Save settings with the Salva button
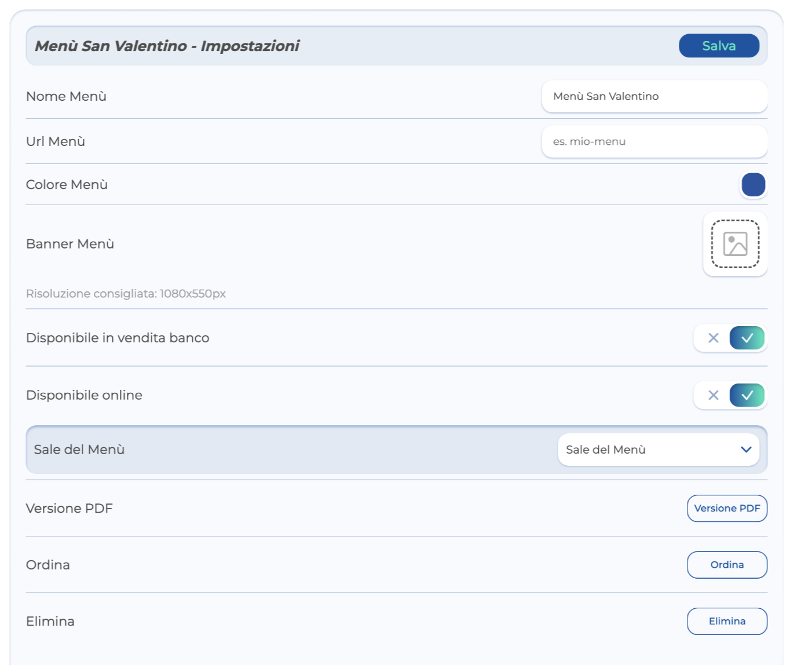The image size is (790, 672). pos(719,46)
